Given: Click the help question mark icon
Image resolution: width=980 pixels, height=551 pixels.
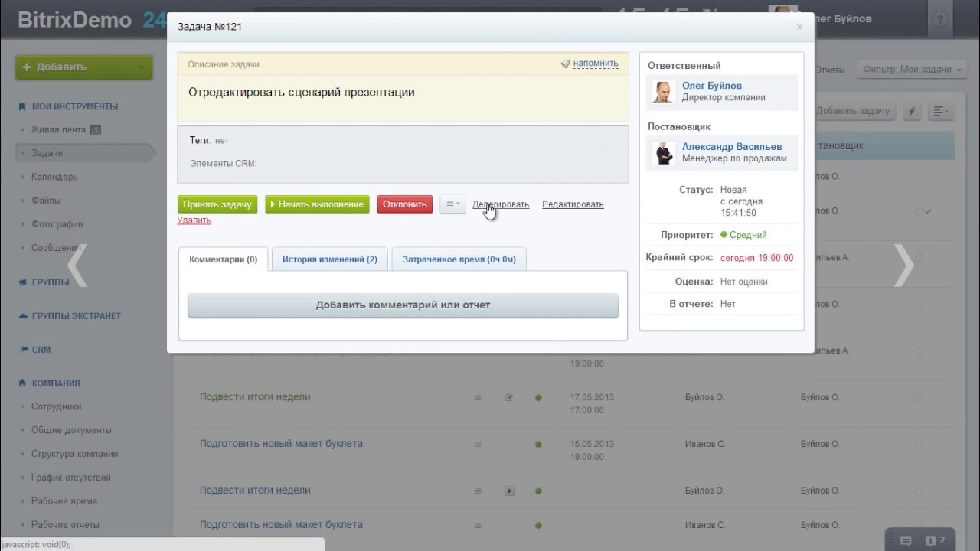Looking at the screenshot, I should pyautogui.click(x=940, y=20).
